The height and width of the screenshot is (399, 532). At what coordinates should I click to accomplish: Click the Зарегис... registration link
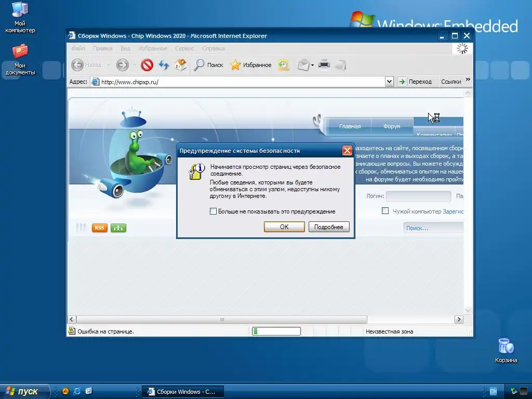click(453, 211)
